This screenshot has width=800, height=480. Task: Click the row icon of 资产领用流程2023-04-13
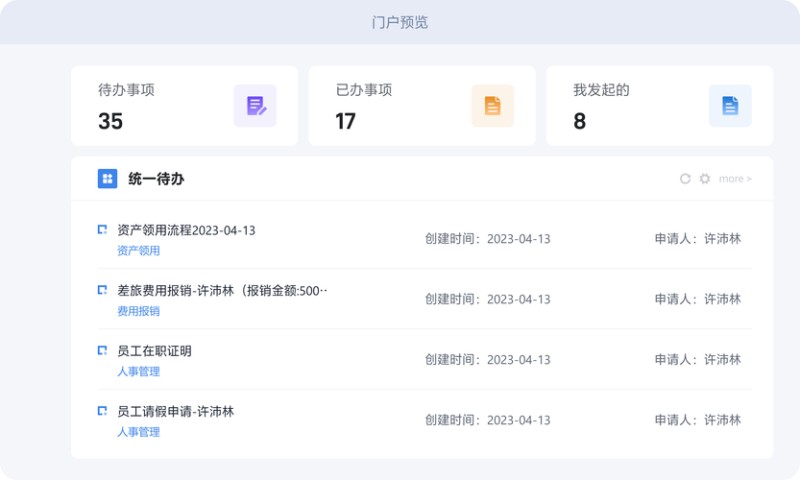(102, 230)
